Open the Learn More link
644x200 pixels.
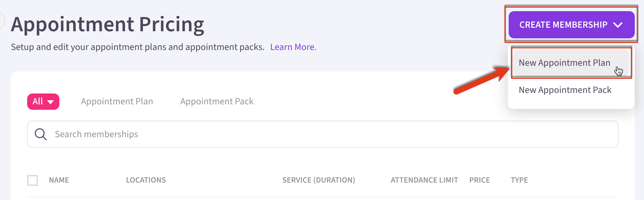(293, 47)
